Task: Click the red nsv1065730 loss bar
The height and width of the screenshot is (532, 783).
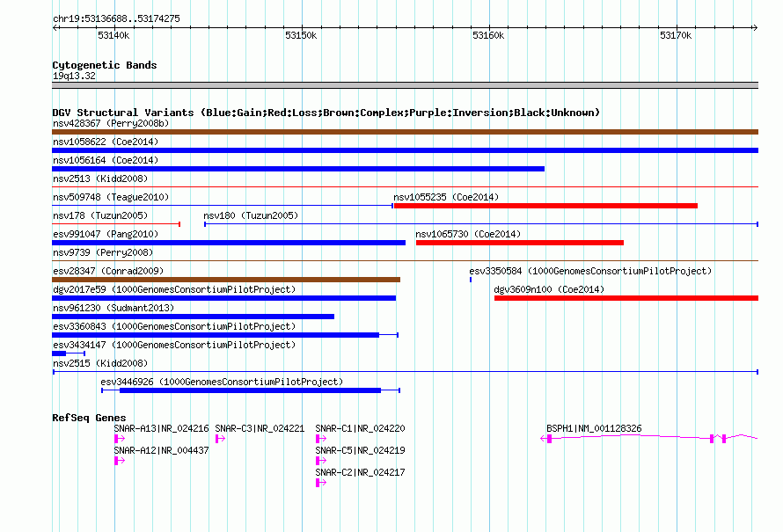Action: pos(520,243)
